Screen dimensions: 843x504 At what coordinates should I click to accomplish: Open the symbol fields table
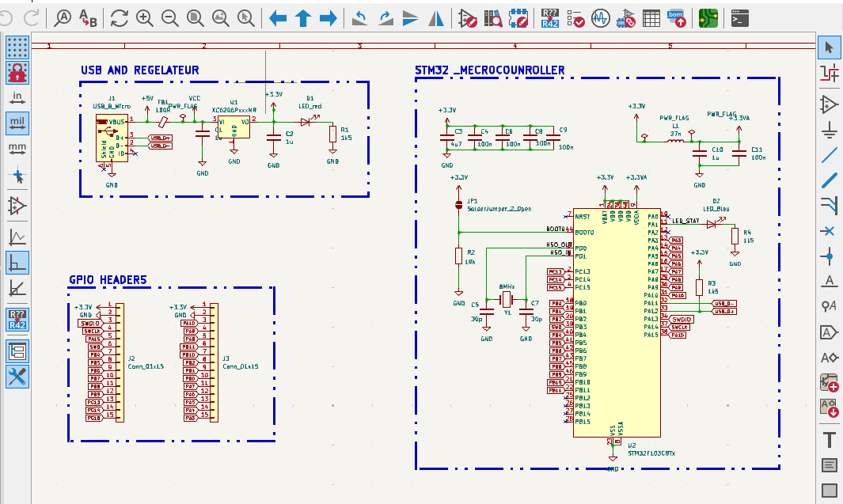[x=651, y=17]
